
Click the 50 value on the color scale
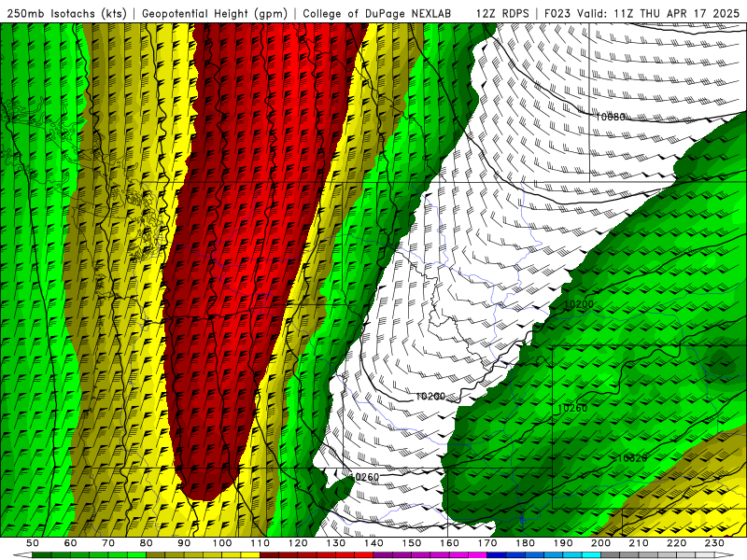click(x=33, y=543)
